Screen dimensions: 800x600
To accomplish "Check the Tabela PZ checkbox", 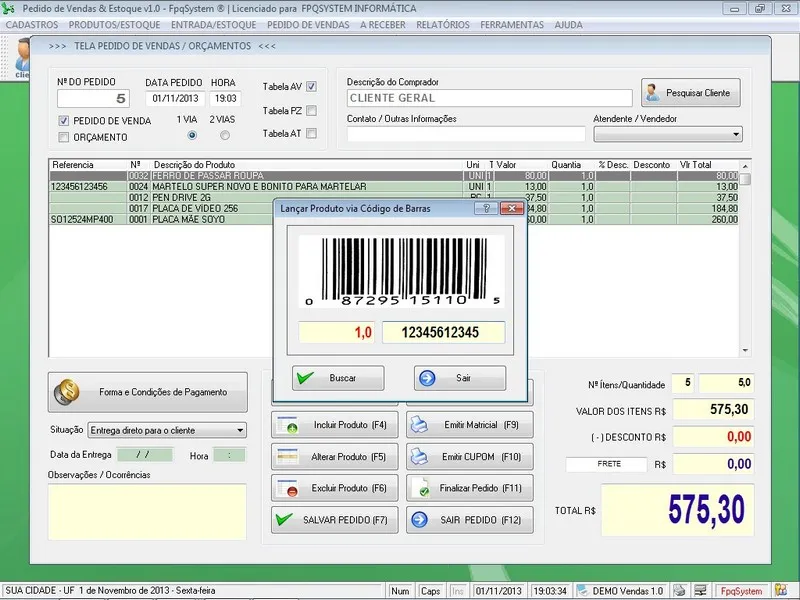I will click(311, 111).
